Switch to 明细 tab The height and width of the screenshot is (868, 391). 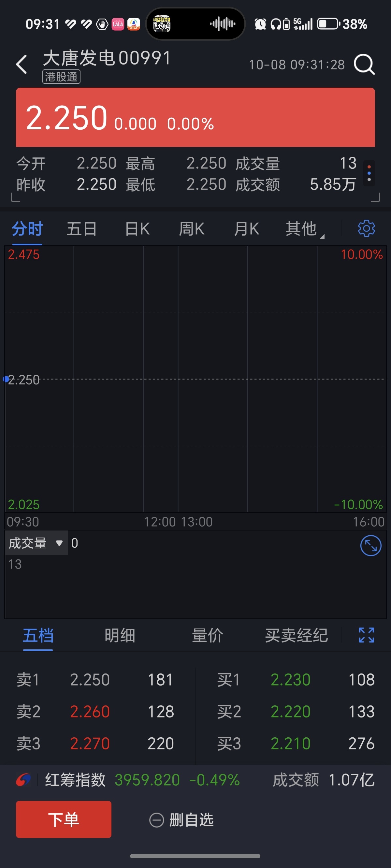point(120,635)
